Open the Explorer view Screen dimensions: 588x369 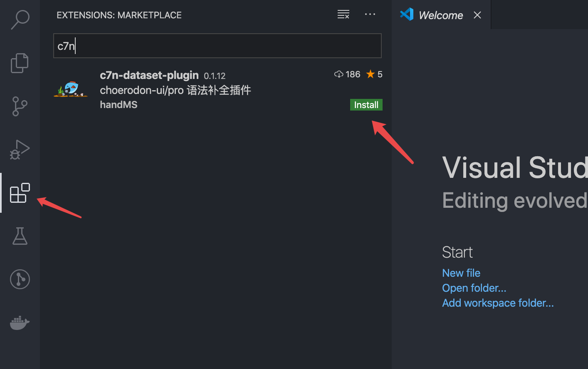coord(20,63)
